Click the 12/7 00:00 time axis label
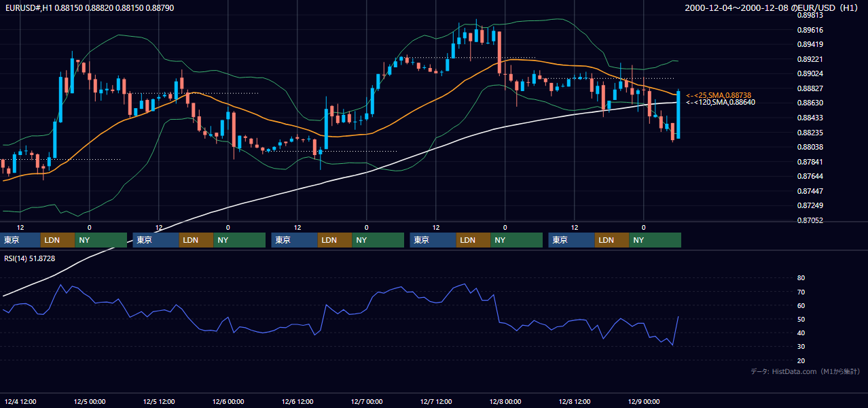 point(366,401)
